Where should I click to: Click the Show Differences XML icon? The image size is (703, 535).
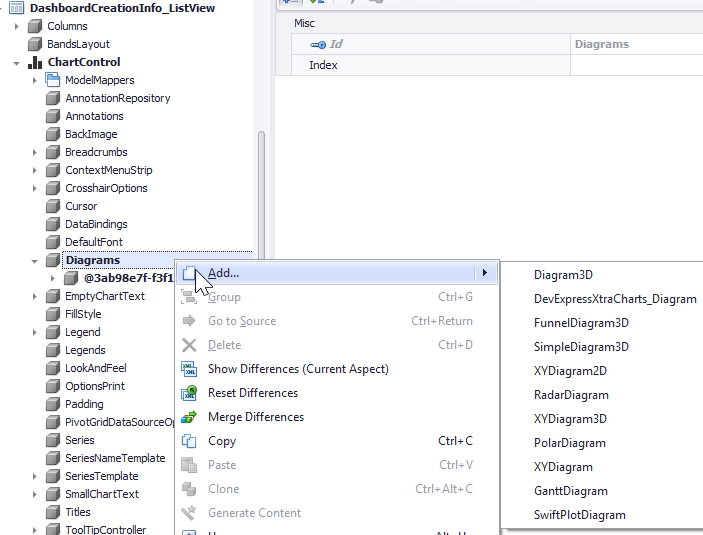[189, 369]
